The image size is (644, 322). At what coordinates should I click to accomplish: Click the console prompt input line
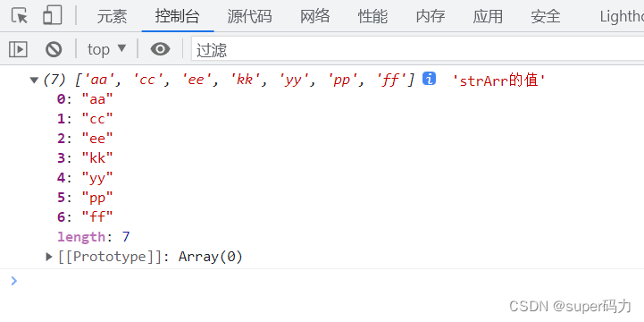pos(322,281)
